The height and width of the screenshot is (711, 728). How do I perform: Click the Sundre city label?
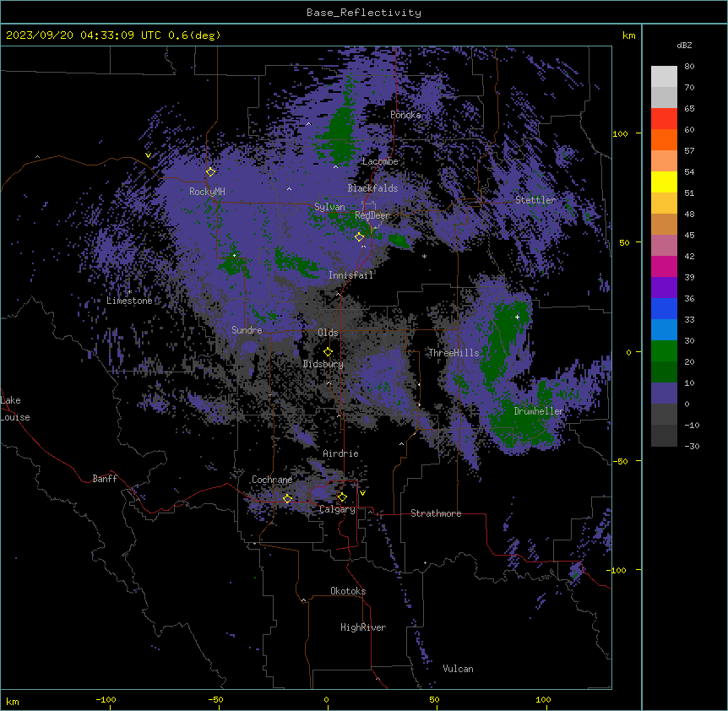point(247,330)
